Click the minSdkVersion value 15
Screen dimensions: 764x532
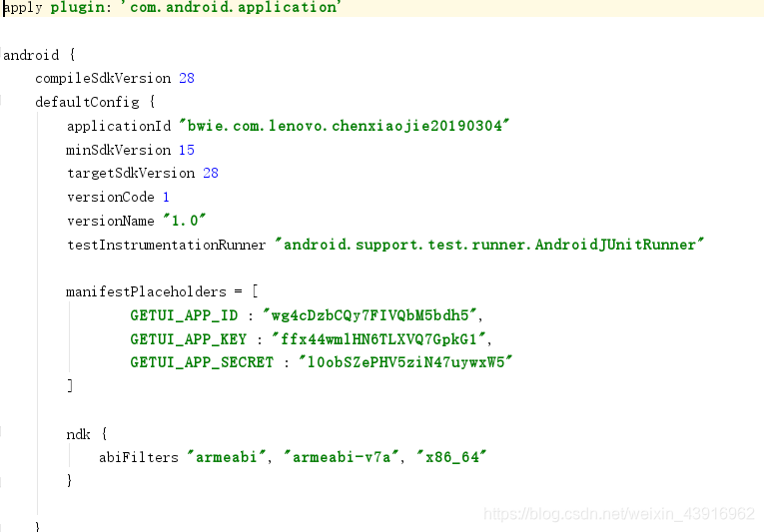(x=187, y=150)
